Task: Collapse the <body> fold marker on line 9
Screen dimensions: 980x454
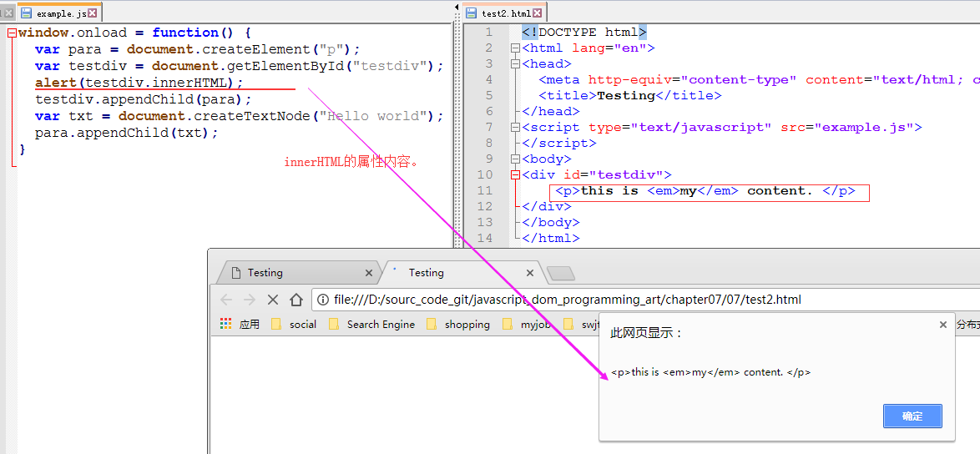Action: (515, 159)
